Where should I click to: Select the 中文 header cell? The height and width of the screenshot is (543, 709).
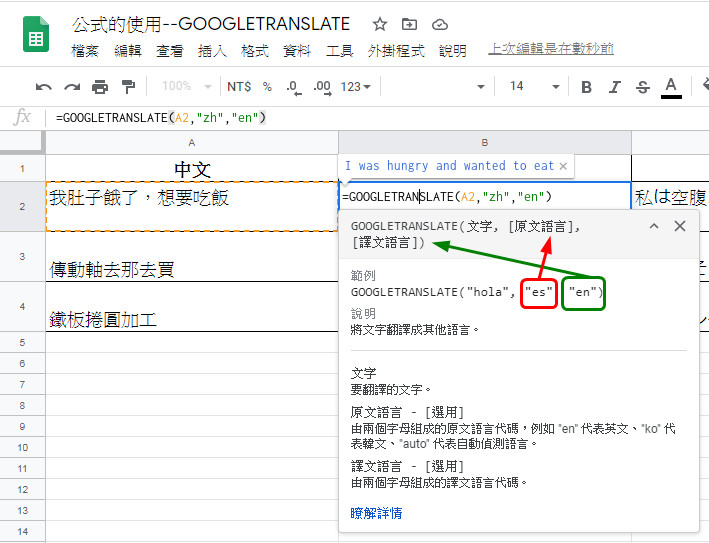(x=192, y=169)
